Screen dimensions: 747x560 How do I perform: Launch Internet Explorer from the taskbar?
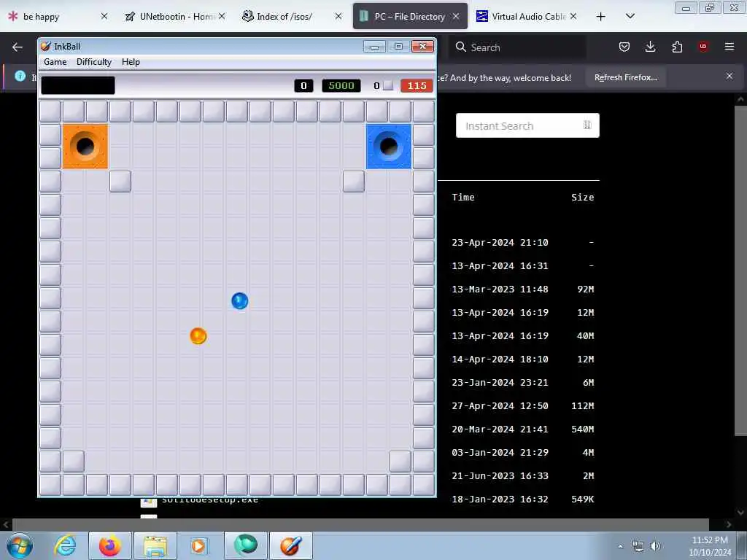click(x=65, y=545)
